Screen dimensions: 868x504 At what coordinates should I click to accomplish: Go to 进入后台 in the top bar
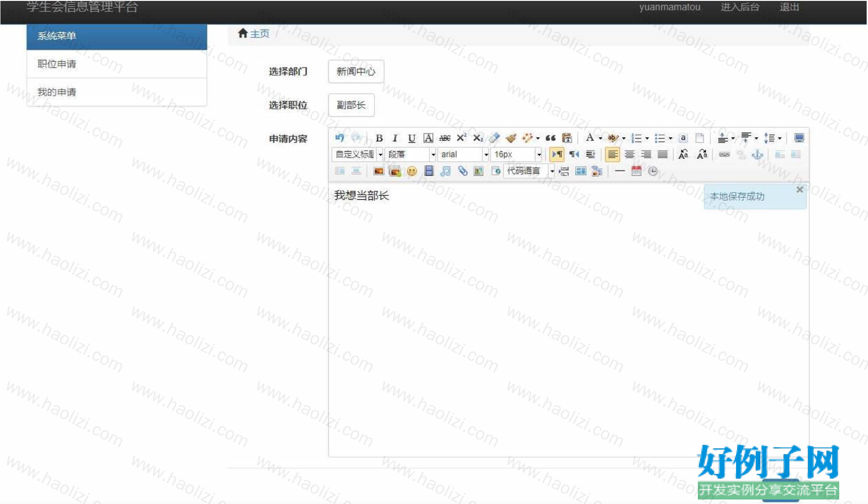[740, 7]
